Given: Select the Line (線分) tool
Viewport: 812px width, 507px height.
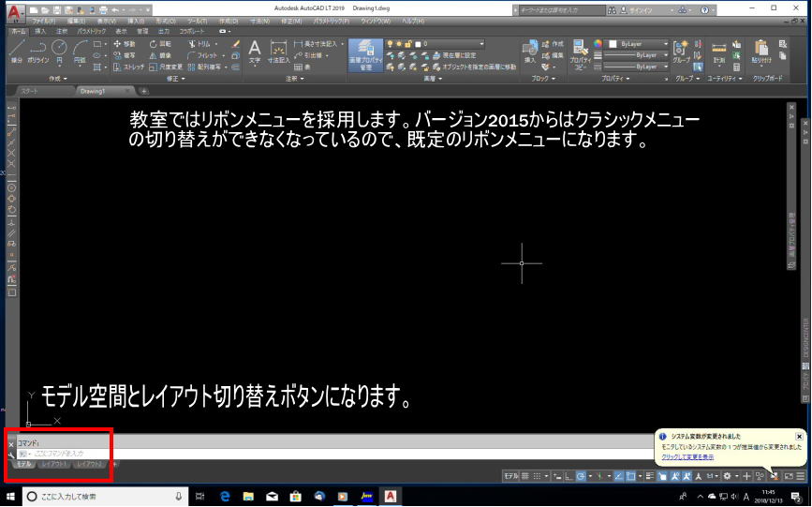Looking at the screenshot, I should coord(17,52).
